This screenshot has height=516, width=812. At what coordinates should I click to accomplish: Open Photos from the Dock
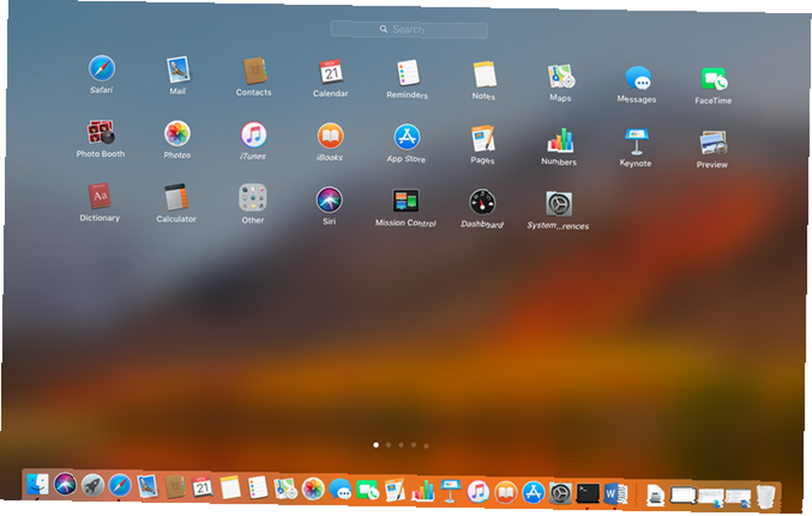click(313, 489)
